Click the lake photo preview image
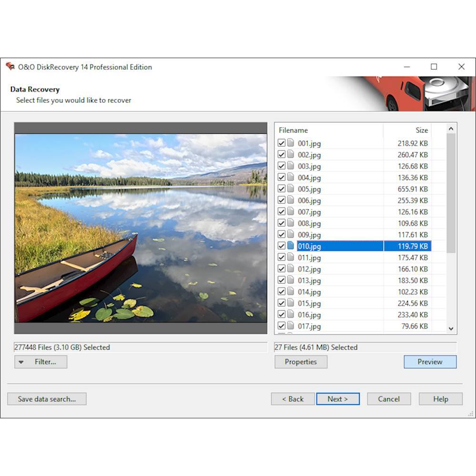The image size is (476, 476). 141,228
